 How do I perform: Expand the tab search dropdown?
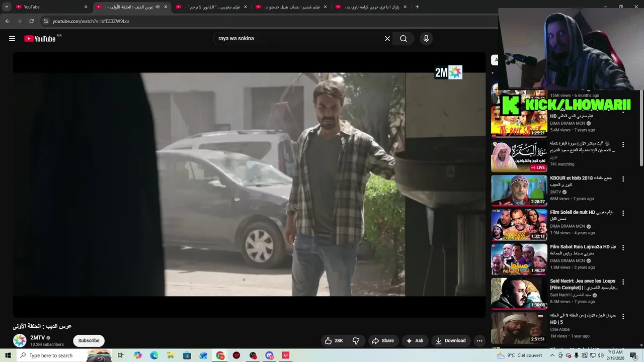coord(7,7)
